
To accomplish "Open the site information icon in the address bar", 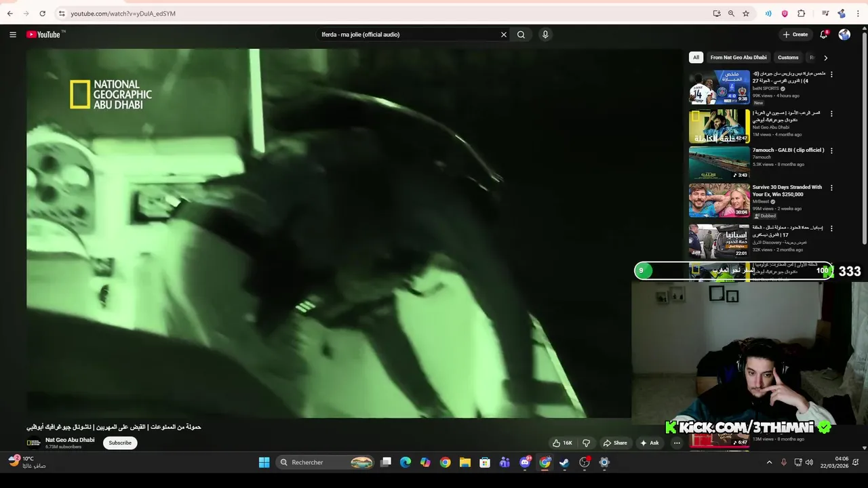I will click(x=62, y=14).
